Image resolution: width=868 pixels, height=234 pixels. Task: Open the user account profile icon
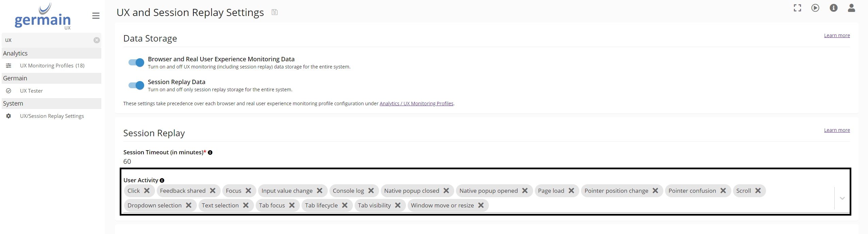[x=851, y=8]
